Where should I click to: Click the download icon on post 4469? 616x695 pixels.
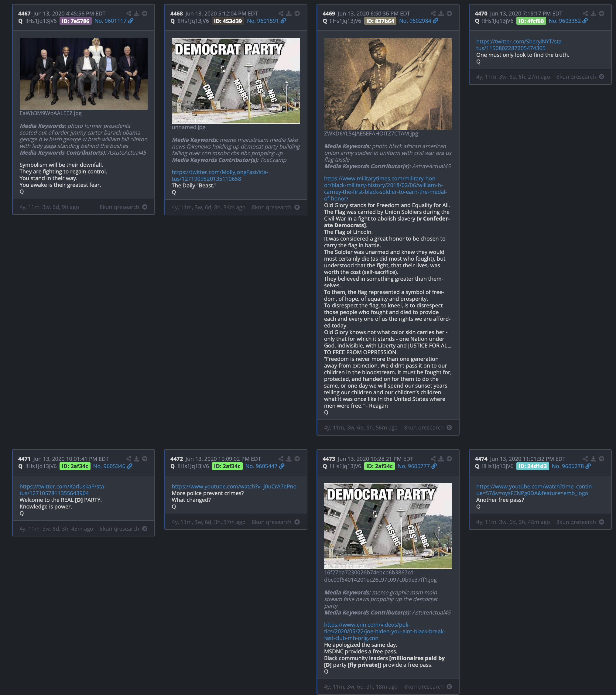click(x=441, y=14)
